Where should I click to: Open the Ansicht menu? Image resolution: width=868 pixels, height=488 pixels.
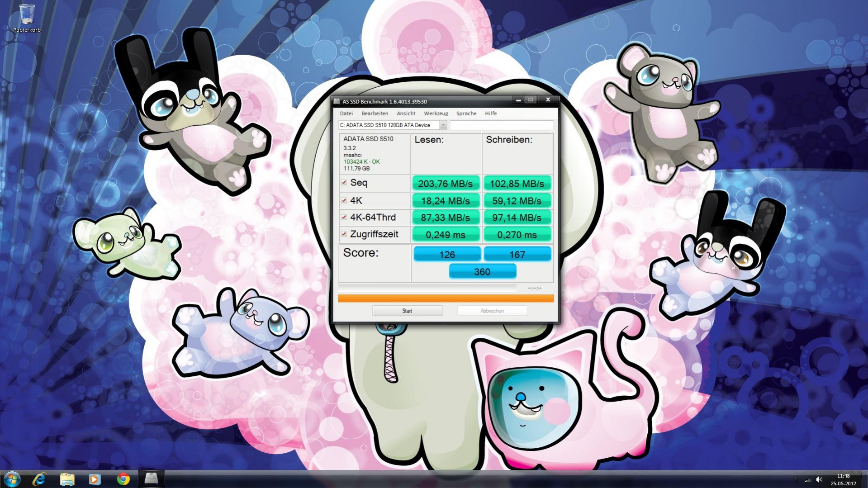click(x=406, y=114)
